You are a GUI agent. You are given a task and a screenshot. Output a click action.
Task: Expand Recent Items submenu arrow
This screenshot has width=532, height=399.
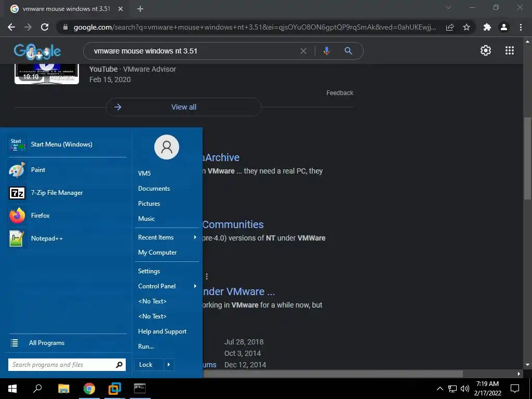195,237
